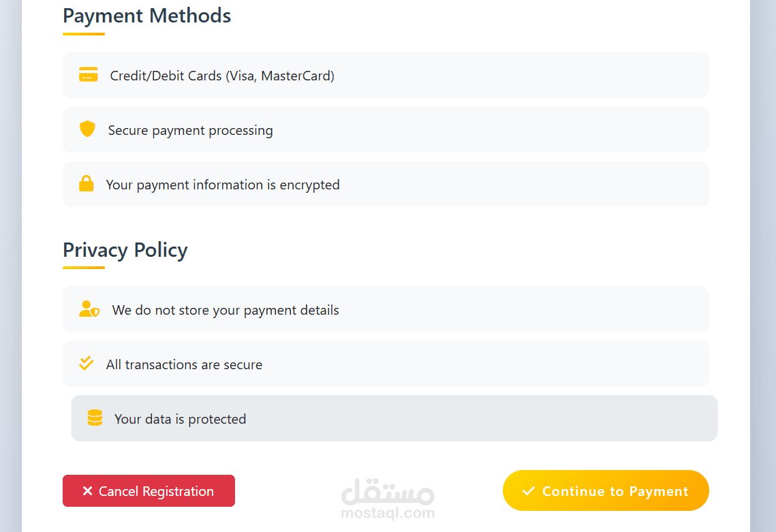Click the X icon in Cancel Registration

click(88, 490)
